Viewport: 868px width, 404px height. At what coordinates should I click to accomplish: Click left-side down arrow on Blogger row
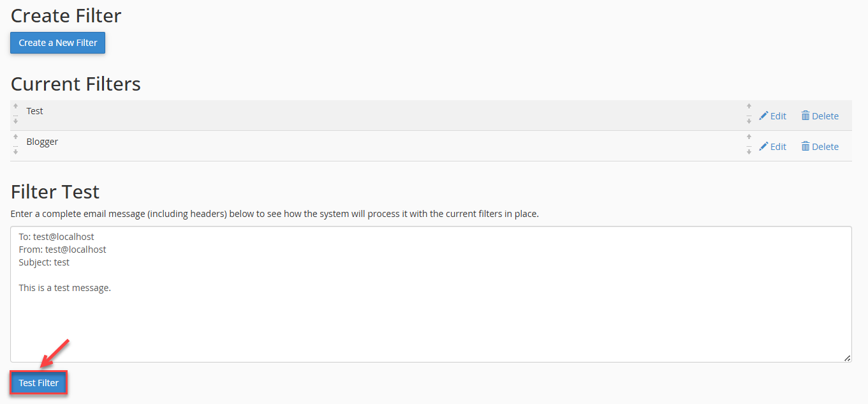(15, 152)
